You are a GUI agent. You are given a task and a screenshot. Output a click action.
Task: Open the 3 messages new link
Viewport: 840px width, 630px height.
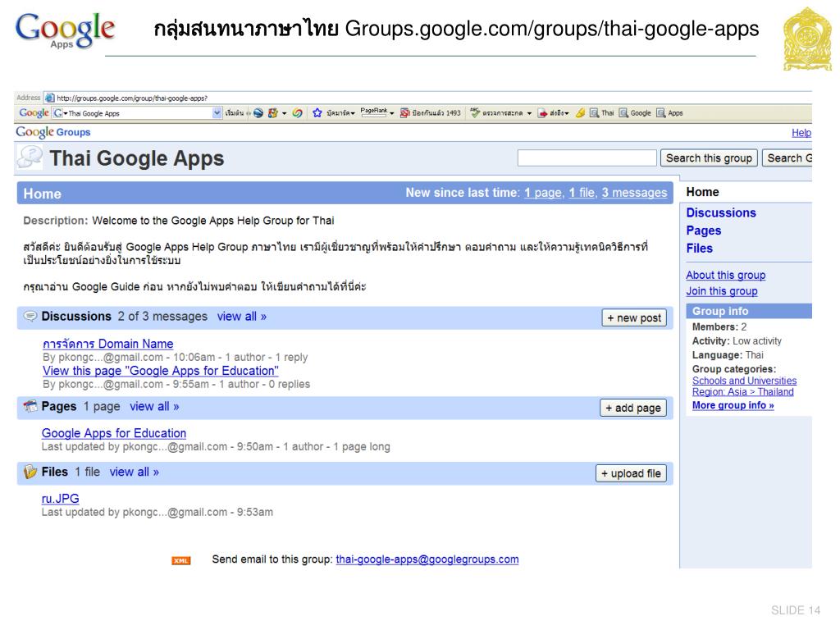(634, 193)
